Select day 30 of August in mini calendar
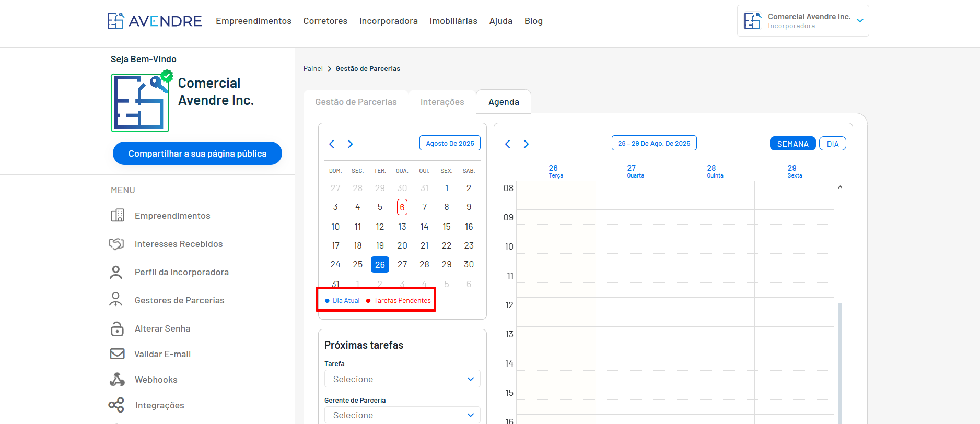The width and height of the screenshot is (980, 424). click(469, 264)
